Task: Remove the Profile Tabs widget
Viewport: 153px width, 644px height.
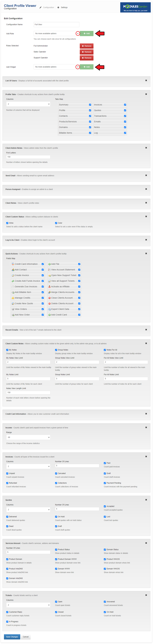Action: (x=146, y=94)
